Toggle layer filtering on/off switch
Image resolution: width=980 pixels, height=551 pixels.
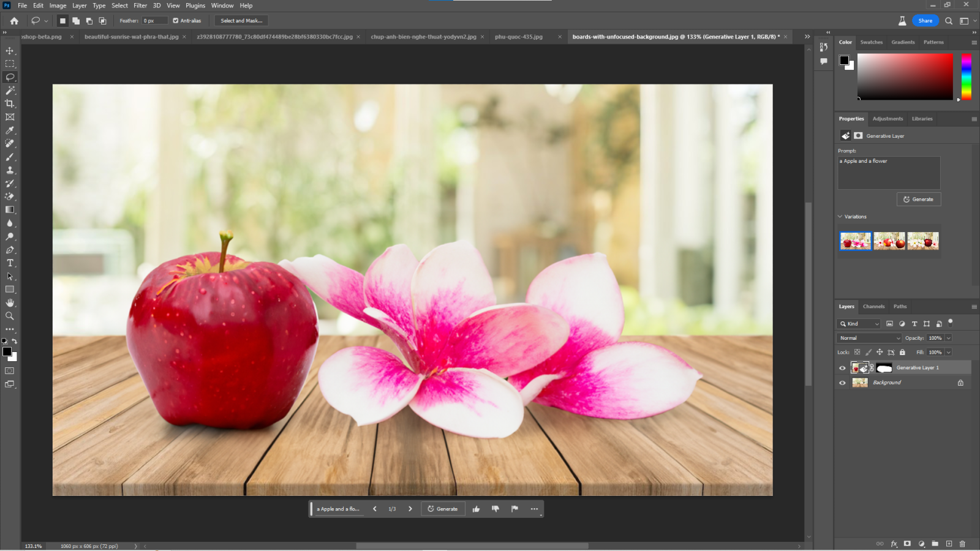coord(951,322)
